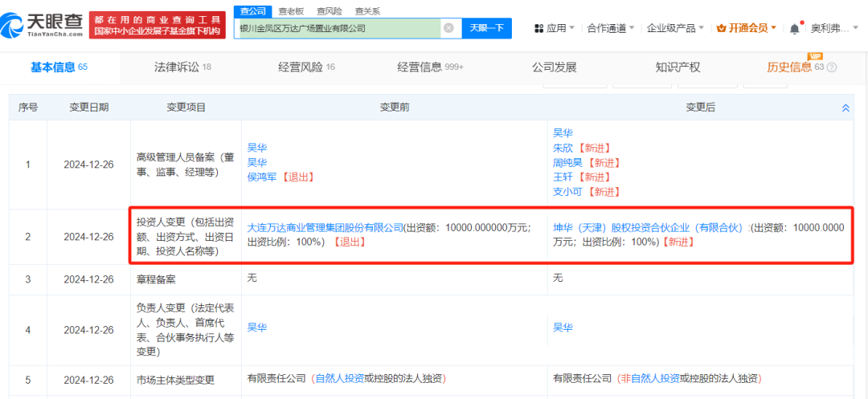Open the 经营风险 tab

click(306, 67)
